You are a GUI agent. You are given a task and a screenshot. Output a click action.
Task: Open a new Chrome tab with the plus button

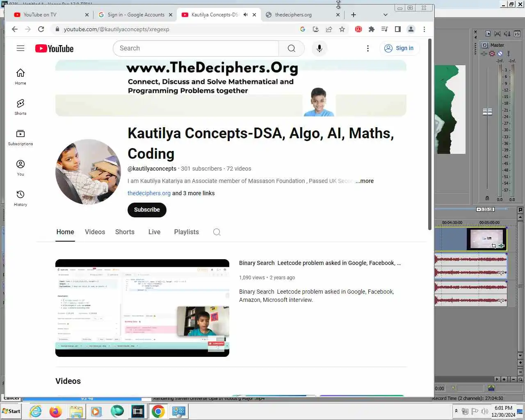[x=354, y=14]
